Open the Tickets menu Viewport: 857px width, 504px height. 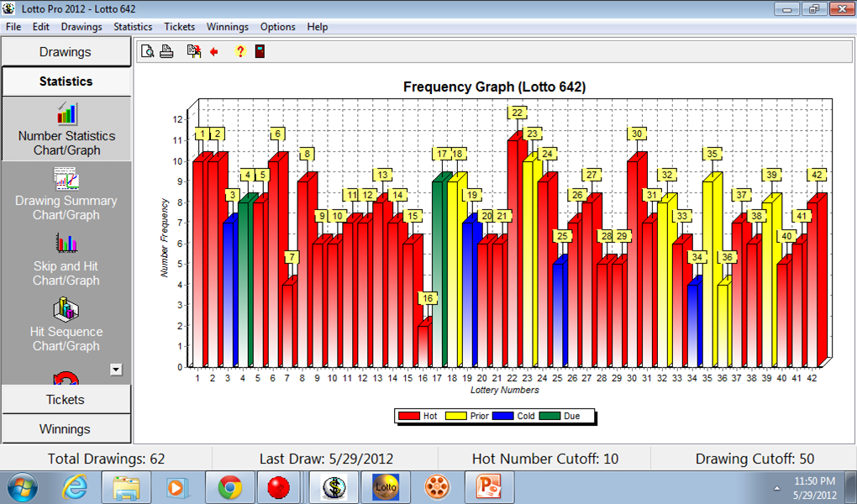tap(179, 27)
